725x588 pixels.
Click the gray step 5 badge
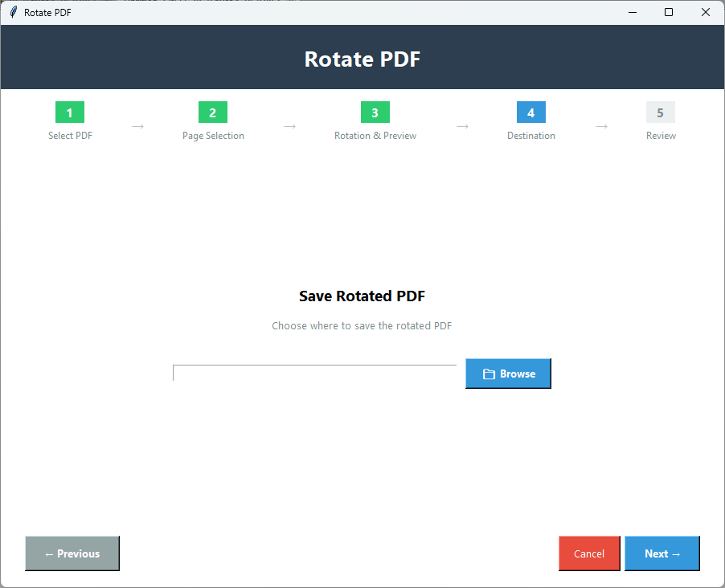click(660, 112)
